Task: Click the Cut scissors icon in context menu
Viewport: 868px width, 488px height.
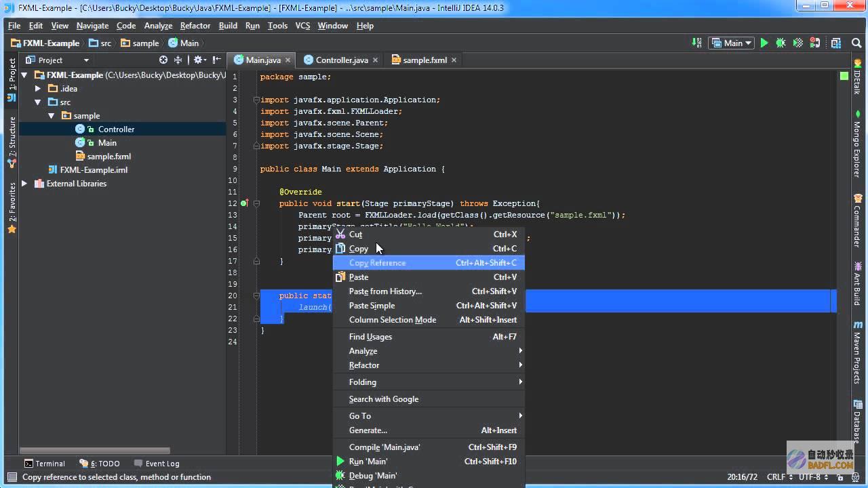Action: tap(340, 235)
